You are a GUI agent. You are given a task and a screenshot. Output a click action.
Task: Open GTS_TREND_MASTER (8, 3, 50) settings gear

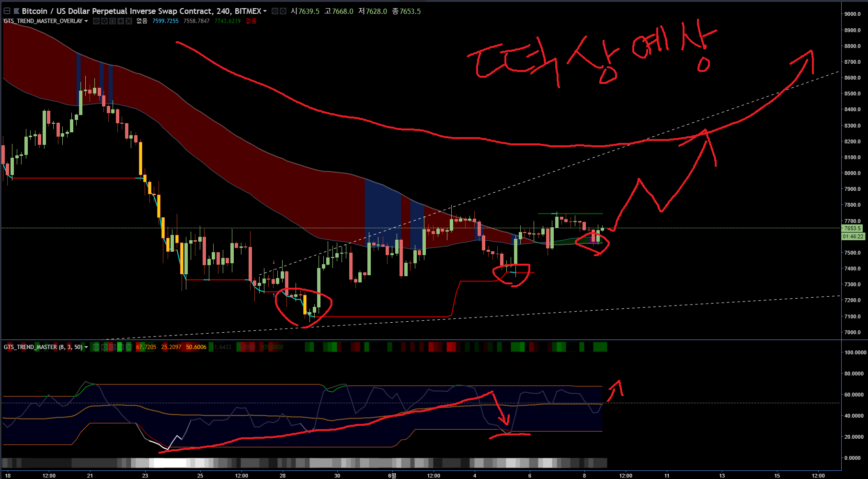[104, 347]
